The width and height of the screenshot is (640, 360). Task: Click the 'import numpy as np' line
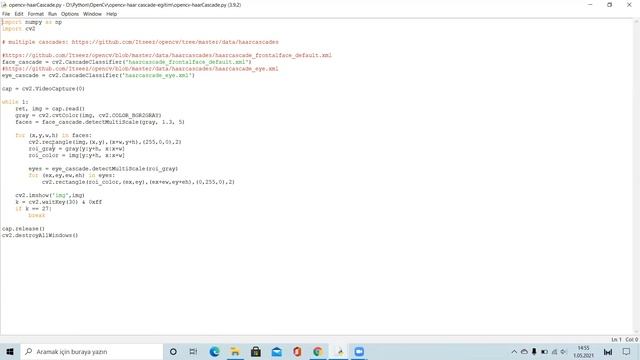click(32, 22)
